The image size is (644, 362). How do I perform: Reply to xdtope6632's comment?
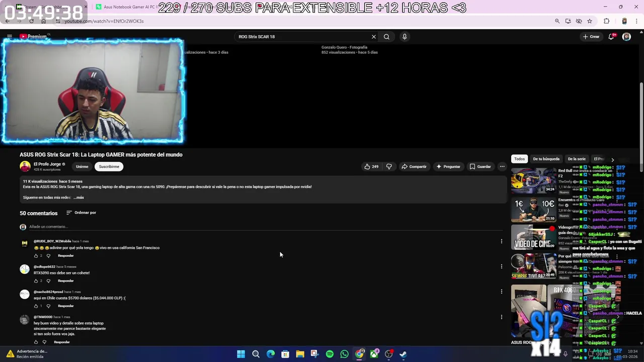pyautogui.click(x=65, y=281)
